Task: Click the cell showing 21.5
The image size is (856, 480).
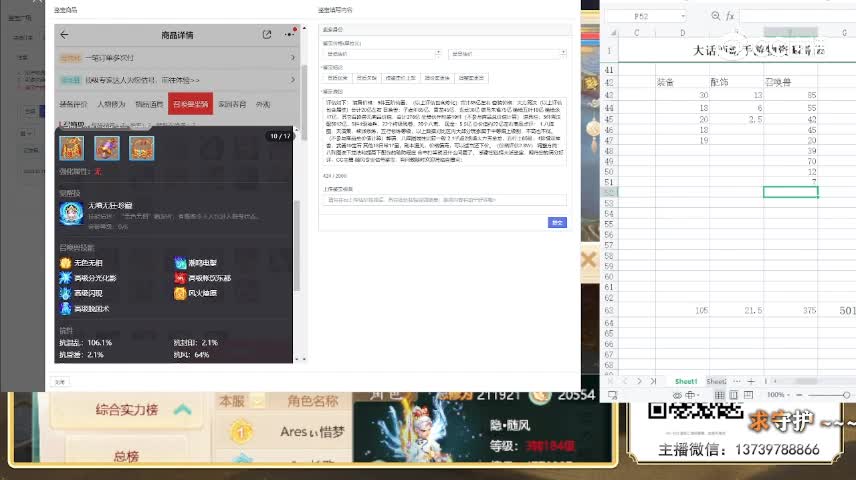Action: 736,310
